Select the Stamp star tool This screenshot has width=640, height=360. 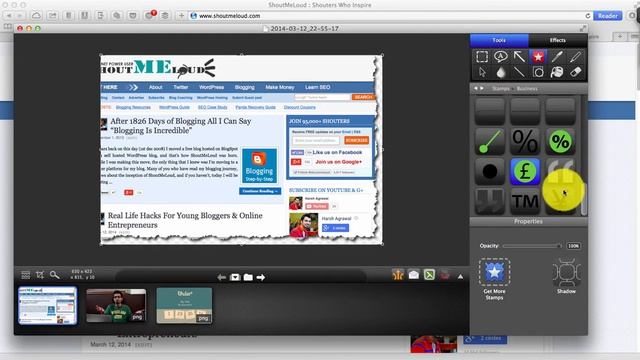[x=538, y=57]
